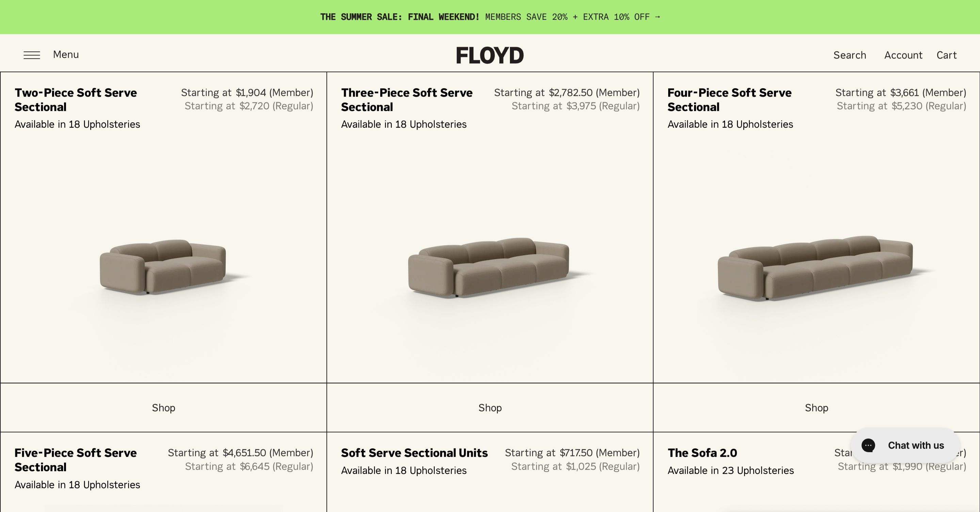This screenshot has height=512, width=980.
Task: Open Soft Serve Sectional Units title
Action: 414,453
